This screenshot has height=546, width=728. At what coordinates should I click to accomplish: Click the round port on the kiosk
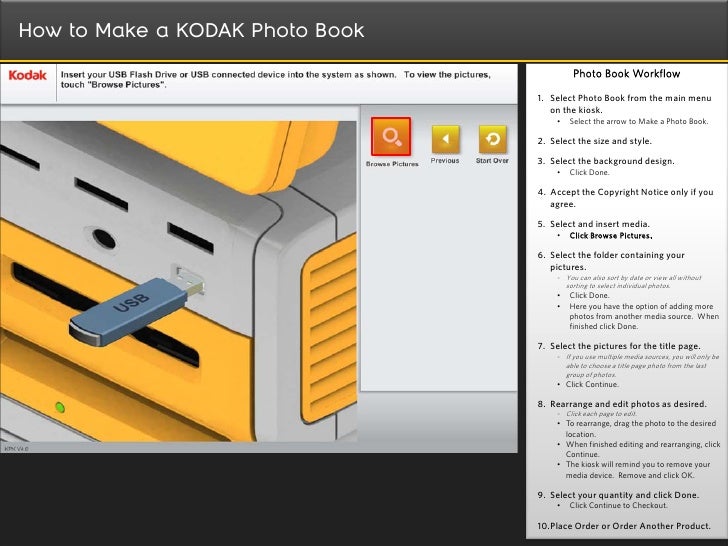click(x=103, y=238)
